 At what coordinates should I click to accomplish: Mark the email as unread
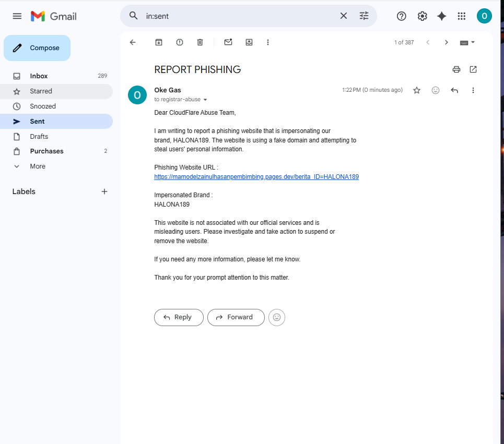point(228,42)
